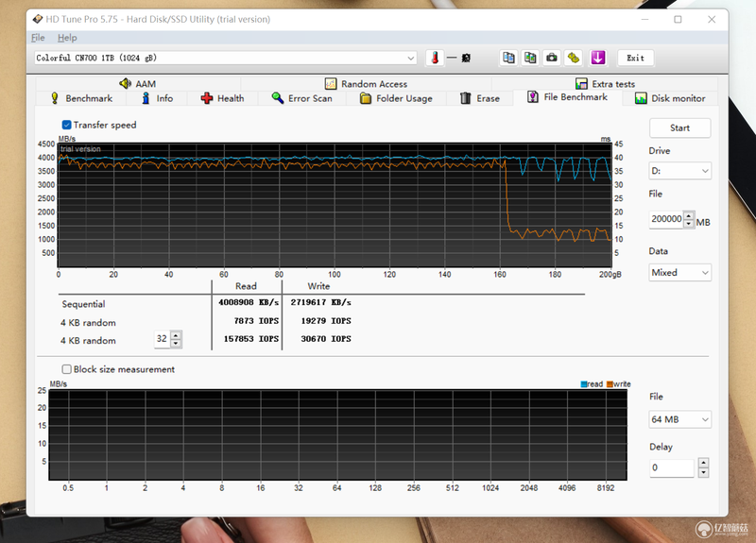Image resolution: width=756 pixels, height=543 pixels.
Task: Switch to the Benchmark tab
Action: coord(82,98)
